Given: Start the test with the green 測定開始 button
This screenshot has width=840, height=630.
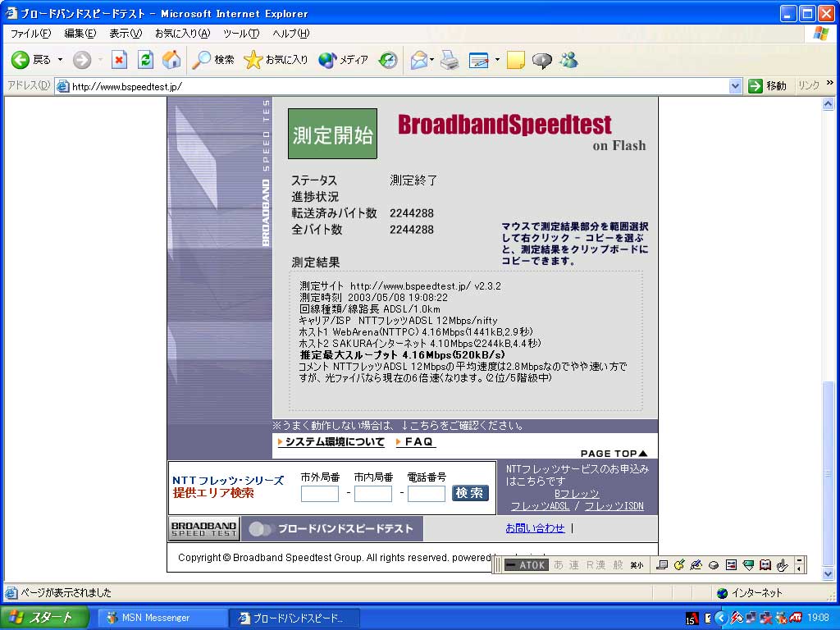Looking at the screenshot, I should click(x=332, y=134).
